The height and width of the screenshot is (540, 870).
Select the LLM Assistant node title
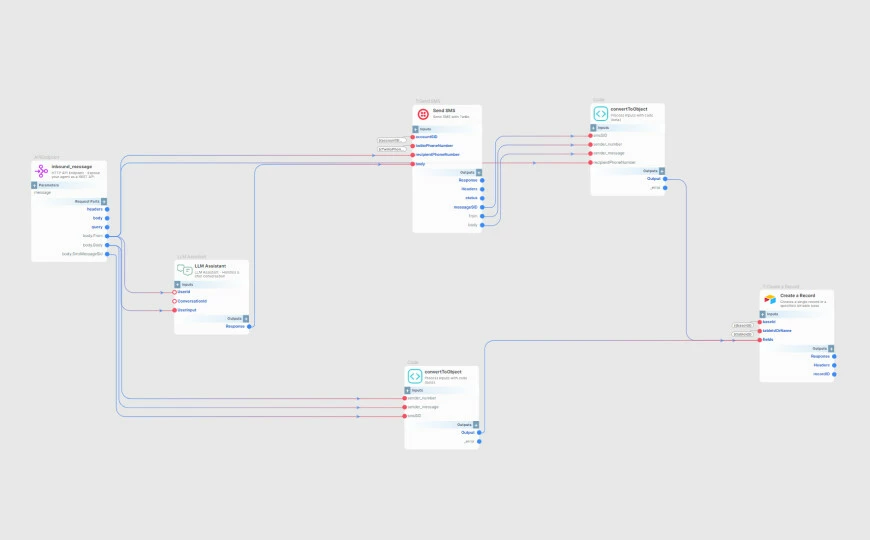(x=210, y=266)
